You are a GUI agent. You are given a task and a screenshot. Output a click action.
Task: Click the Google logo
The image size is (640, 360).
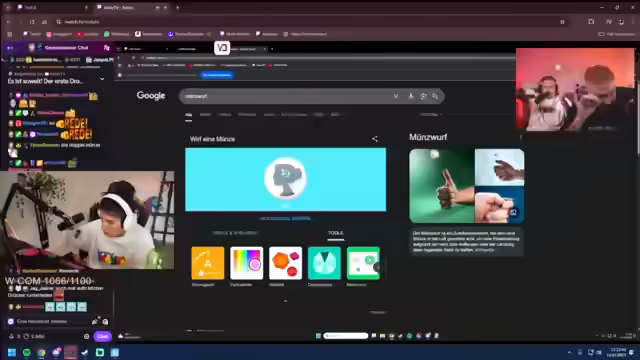[151, 96]
